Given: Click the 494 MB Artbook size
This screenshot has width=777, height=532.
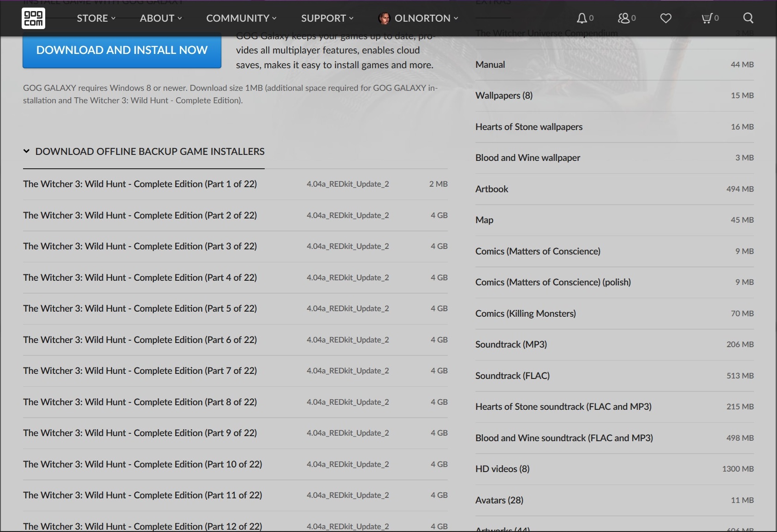Looking at the screenshot, I should (x=740, y=189).
